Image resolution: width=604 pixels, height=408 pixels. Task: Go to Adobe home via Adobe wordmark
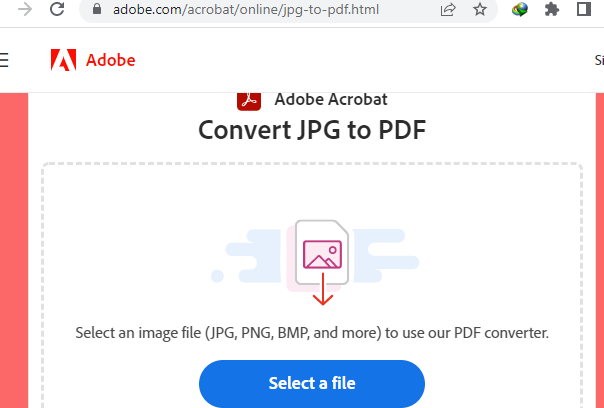(x=111, y=60)
